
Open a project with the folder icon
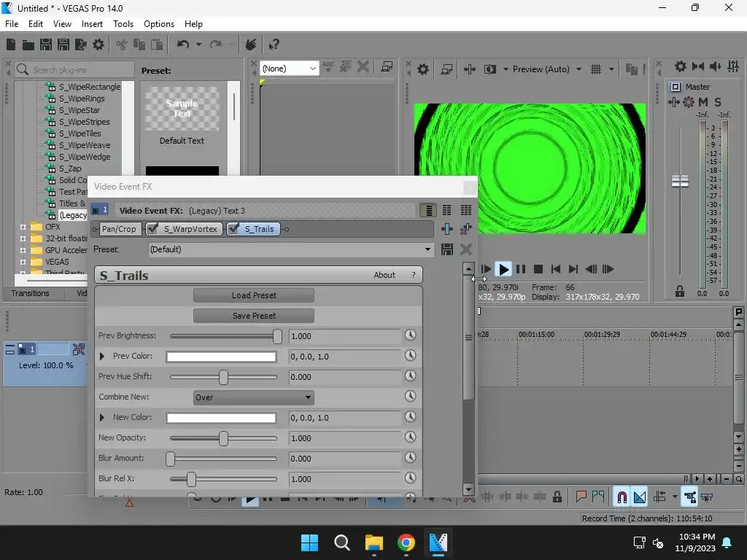(x=28, y=44)
